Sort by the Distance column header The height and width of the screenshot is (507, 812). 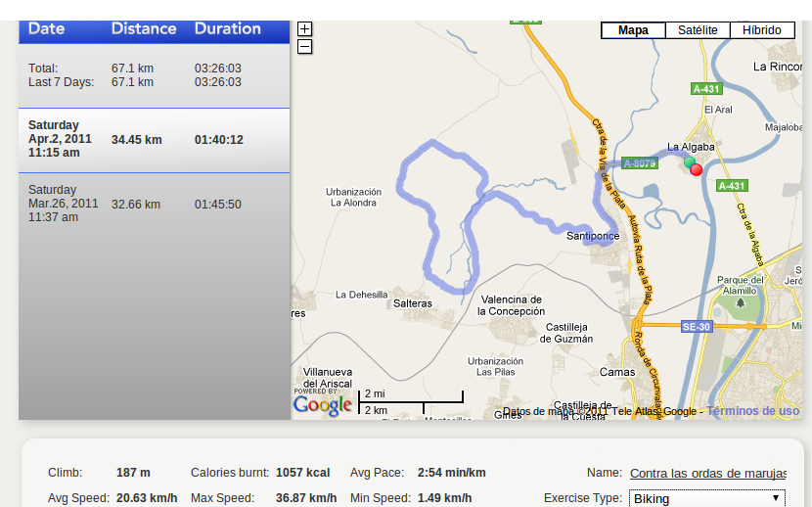[144, 28]
